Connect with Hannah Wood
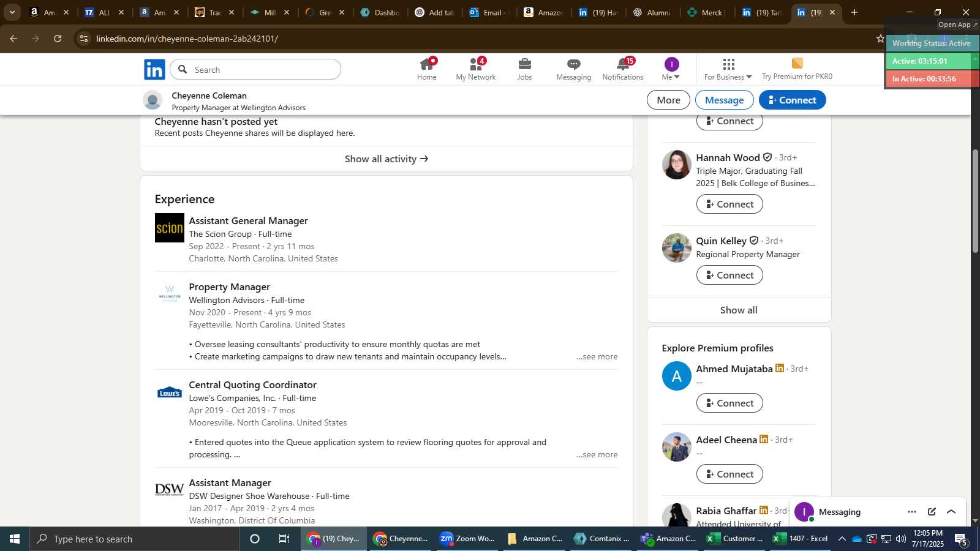Viewport: 980px width, 551px height. tap(729, 204)
